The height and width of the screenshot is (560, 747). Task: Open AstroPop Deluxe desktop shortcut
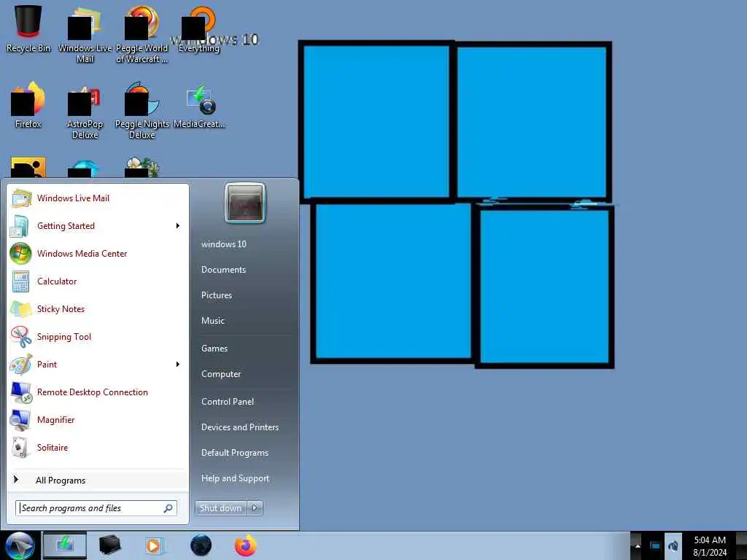[x=85, y=111]
